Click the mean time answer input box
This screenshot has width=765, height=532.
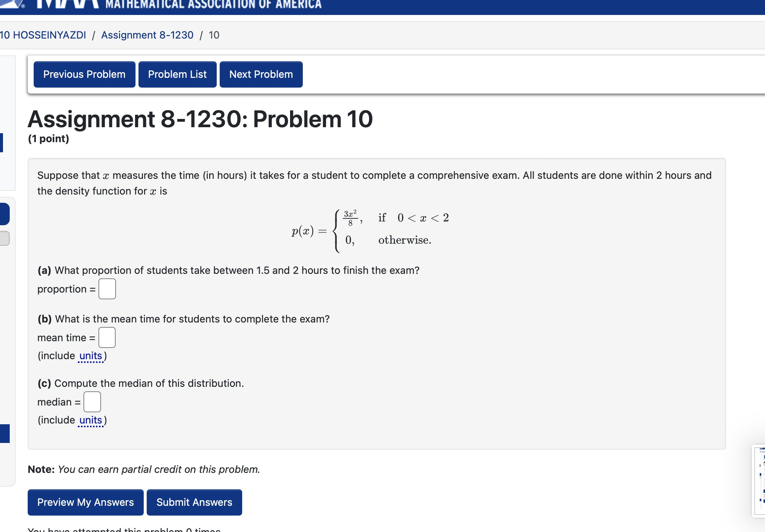(x=107, y=337)
